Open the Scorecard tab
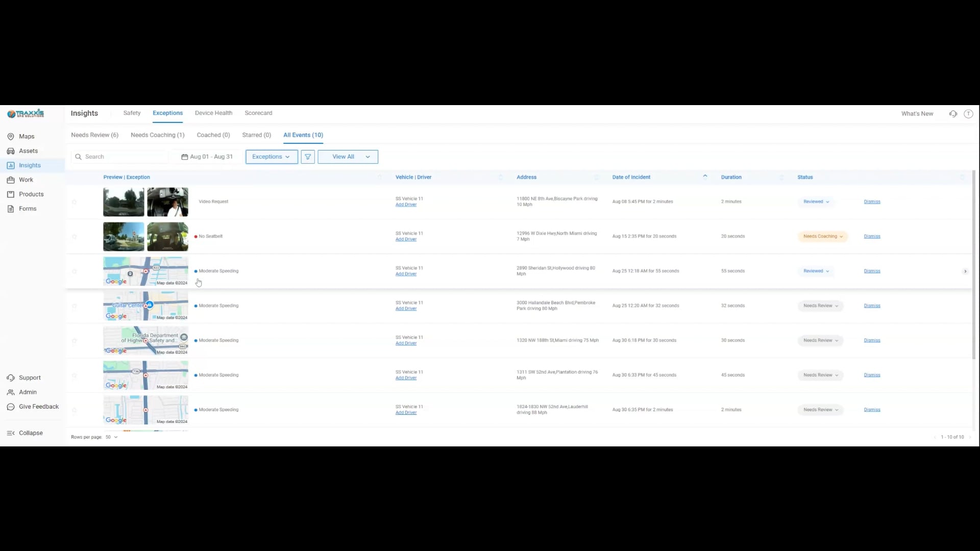The width and height of the screenshot is (980, 551). tap(258, 113)
